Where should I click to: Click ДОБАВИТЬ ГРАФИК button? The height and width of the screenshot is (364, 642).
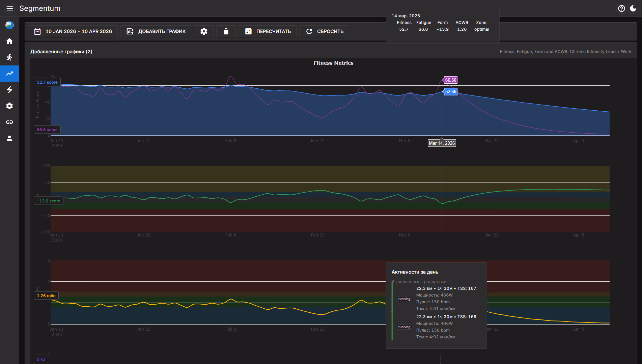tap(156, 31)
